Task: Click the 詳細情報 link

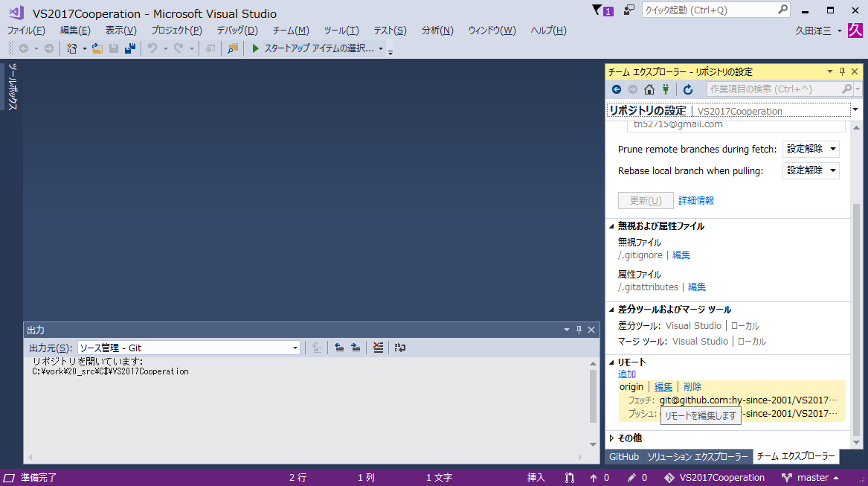Action: coord(695,199)
